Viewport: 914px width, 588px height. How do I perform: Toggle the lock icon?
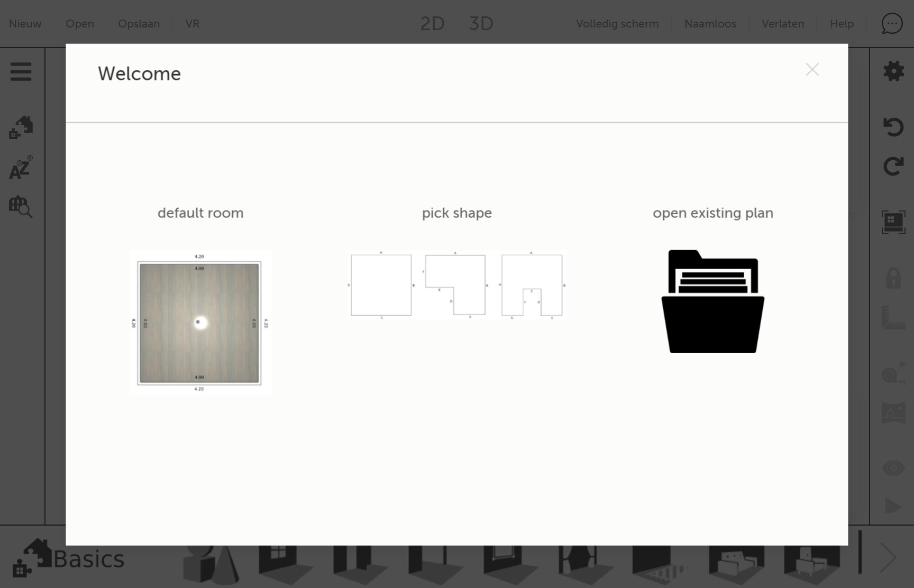[893, 278]
